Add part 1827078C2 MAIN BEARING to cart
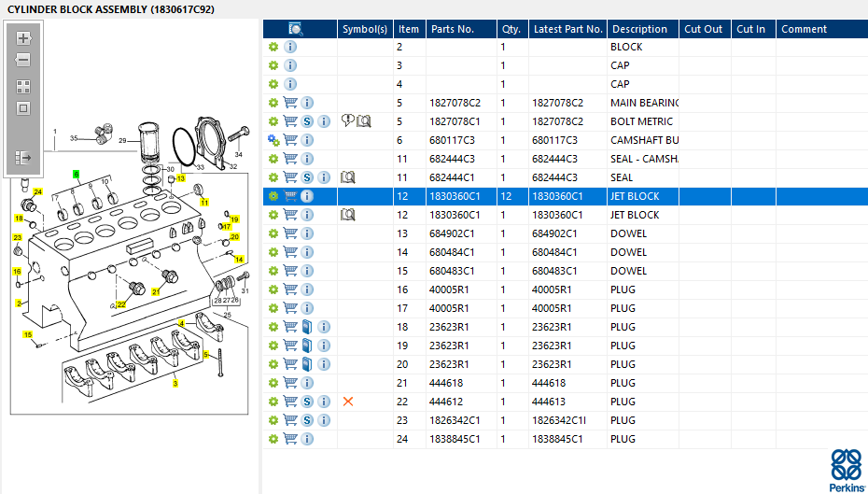 (x=290, y=103)
